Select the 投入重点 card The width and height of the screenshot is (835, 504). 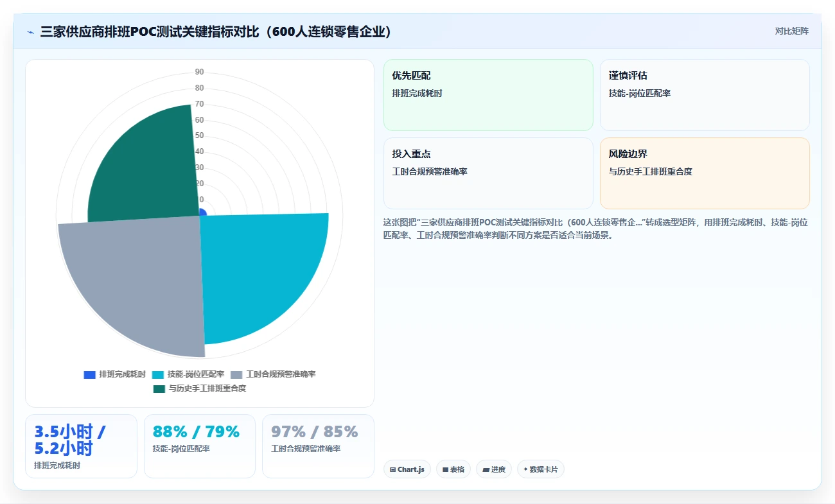(x=488, y=173)
